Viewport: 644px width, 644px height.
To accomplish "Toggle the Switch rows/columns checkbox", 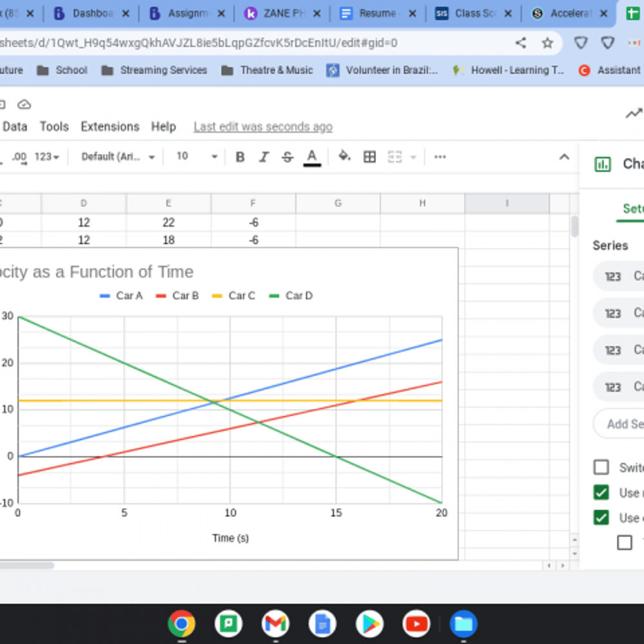I will tap(601, 468).
